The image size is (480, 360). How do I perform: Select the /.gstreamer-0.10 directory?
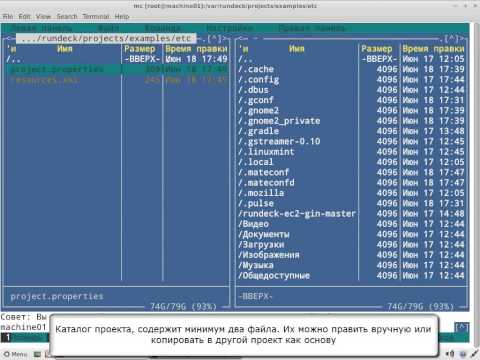tap(352, 142)
